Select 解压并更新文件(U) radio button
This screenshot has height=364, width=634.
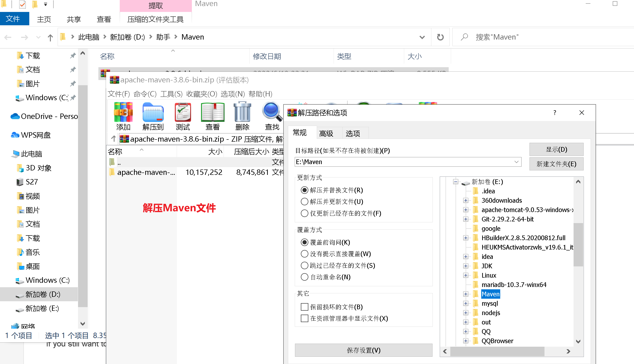click(304, 202)
